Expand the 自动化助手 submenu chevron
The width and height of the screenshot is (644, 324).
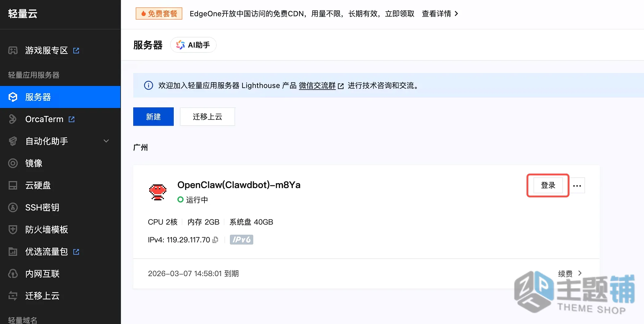click(x=106, y=141)
